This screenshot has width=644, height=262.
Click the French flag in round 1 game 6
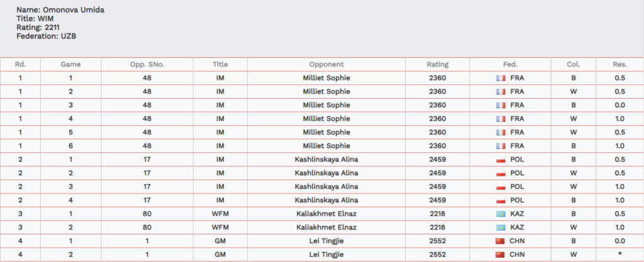click(x=501, y=146)
